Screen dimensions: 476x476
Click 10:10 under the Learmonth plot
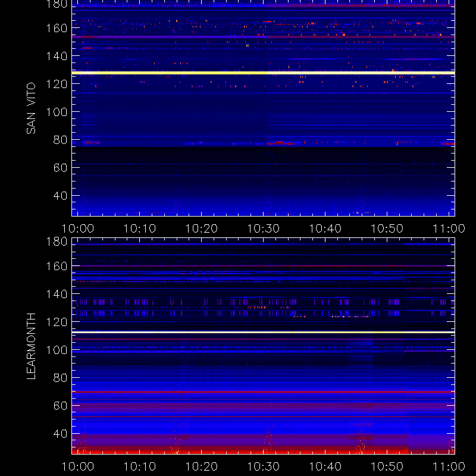(140, 466)
